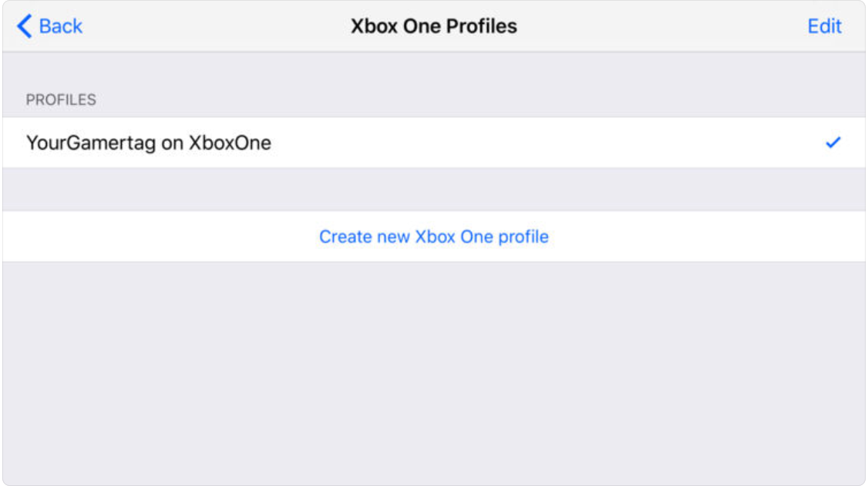Toggle selection checkmark on the YourGamertag row

tap(833, 143)
